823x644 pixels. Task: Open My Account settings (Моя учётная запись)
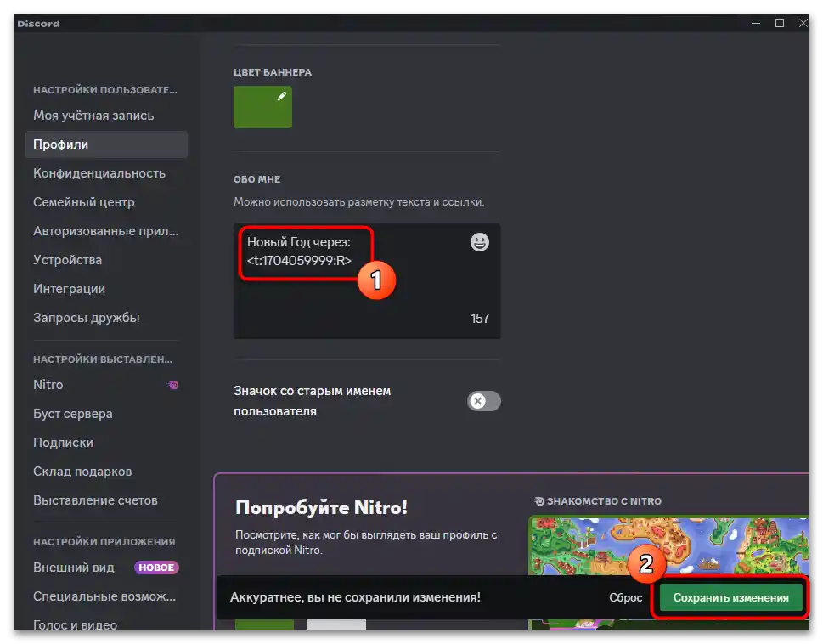106,116
